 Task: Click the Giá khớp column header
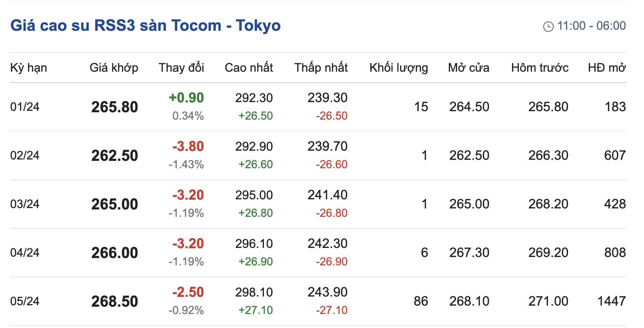(x=114, y=67)
